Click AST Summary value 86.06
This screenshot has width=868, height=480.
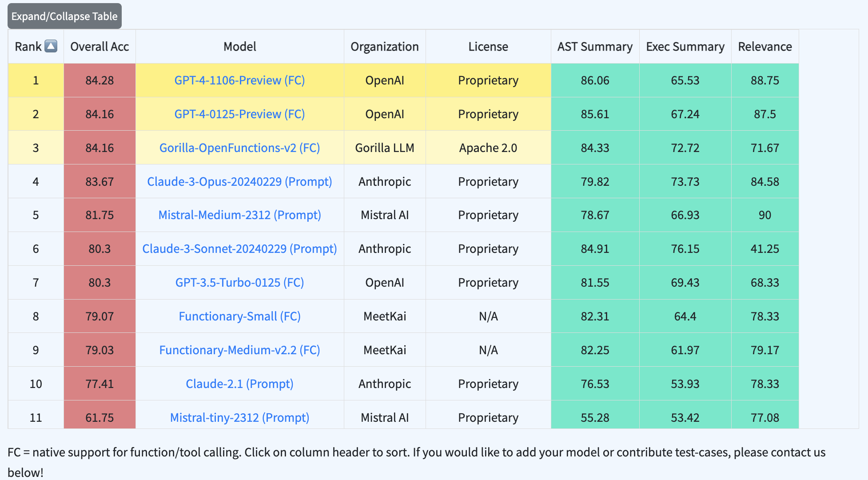point(595,80)
